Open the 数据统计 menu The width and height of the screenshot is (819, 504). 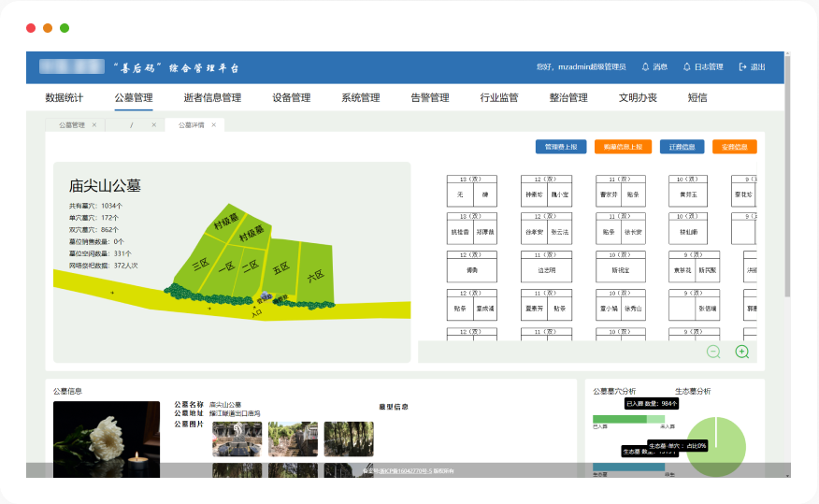pyautogui.click(x=64, y=98)
